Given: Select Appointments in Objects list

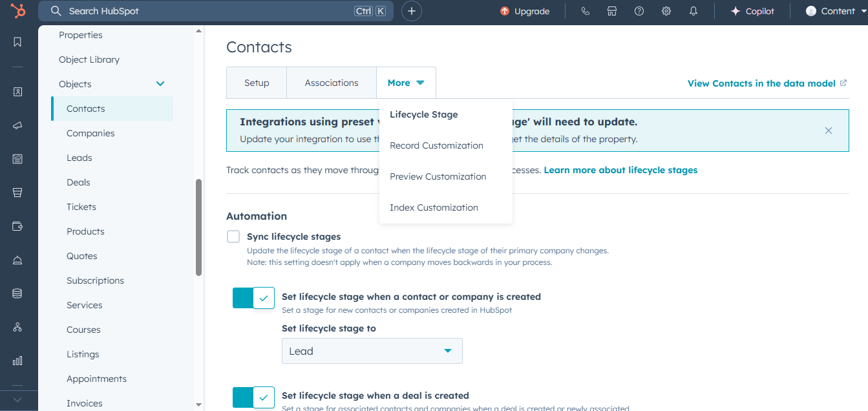Looking at the screenshot, I should (x=96, y=379).
